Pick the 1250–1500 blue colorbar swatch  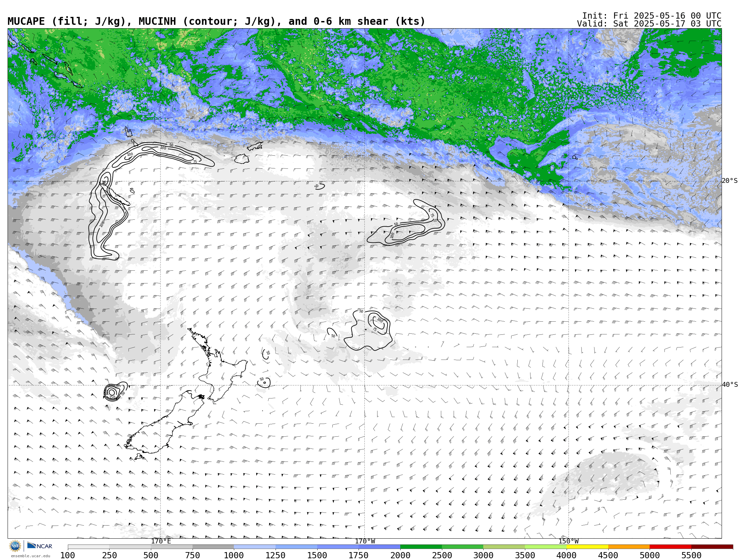(x=296, y=547)
